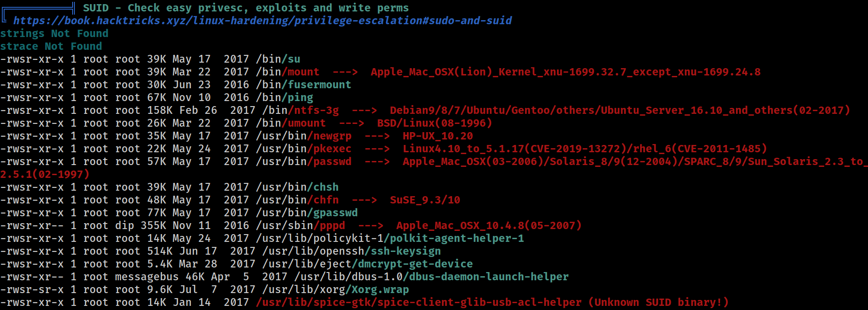Viewport: 868px width, 310px height.
Task: Select the /bin/umount path
Action: (291, 123)
